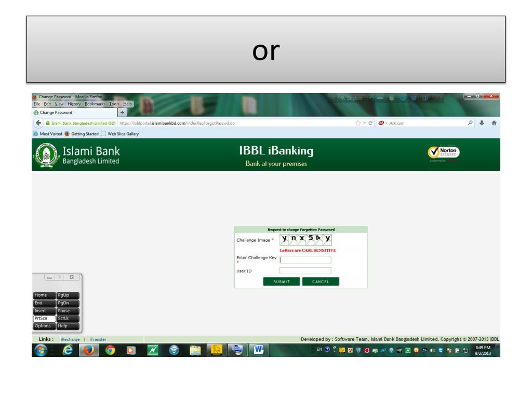Select the Change Password tab
The height and width of the screenshot is (399, 532).
(74, 112)
